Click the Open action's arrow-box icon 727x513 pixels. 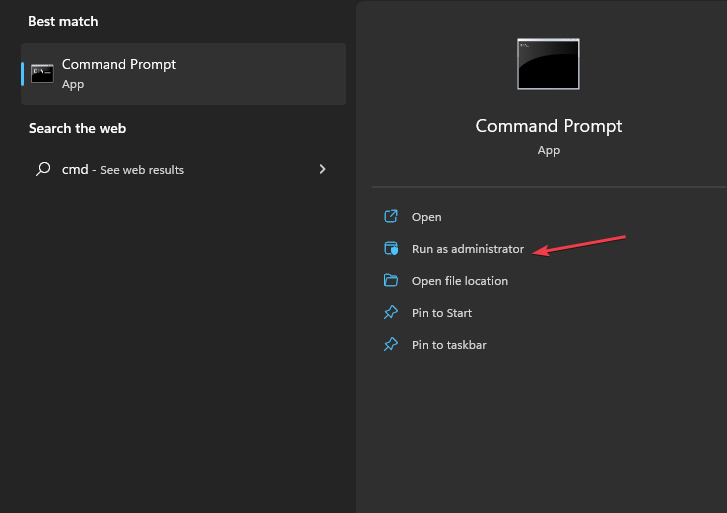click(x=391, y=217)
